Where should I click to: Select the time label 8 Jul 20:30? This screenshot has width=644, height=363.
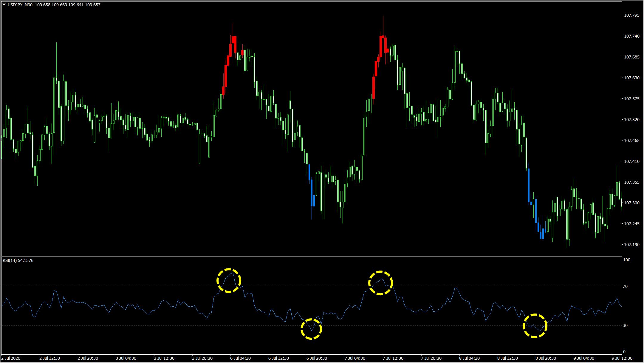pyautogui.click(x=546, y=358)
